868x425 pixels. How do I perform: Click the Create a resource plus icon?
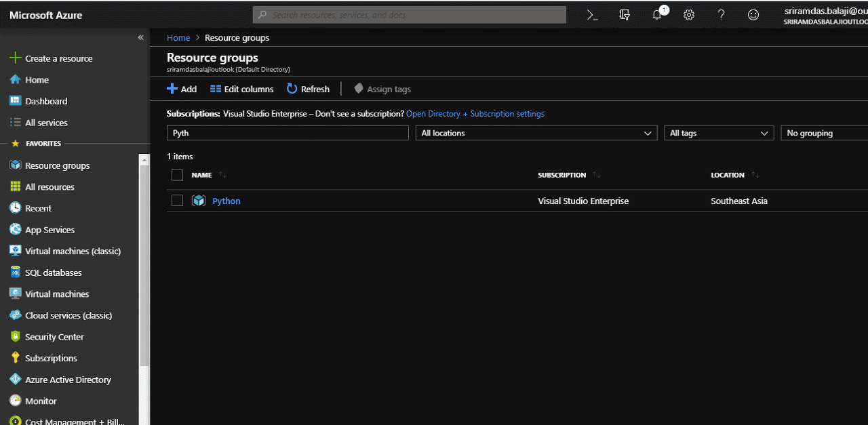15,58
